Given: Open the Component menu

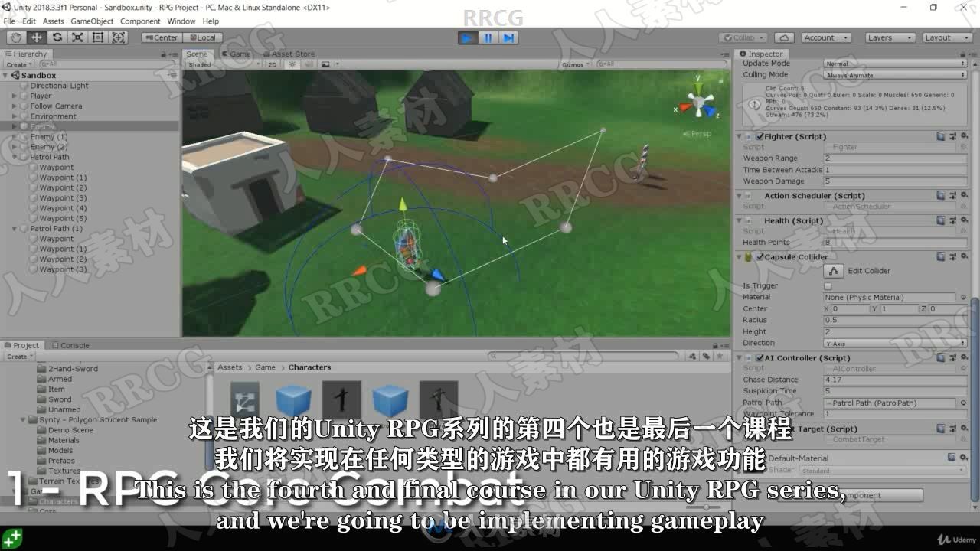Looking at the screenshot, I should (140, 21).
